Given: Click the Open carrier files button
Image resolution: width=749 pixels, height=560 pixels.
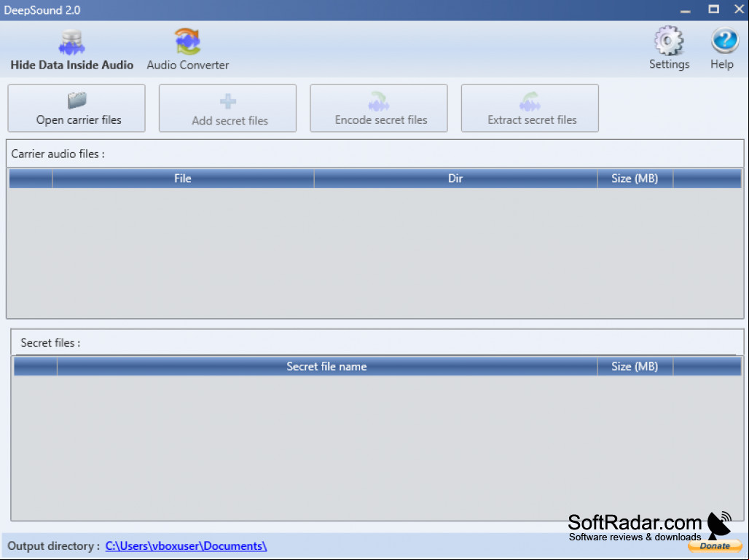Looking at the screenshot, I should click(77, 109).
